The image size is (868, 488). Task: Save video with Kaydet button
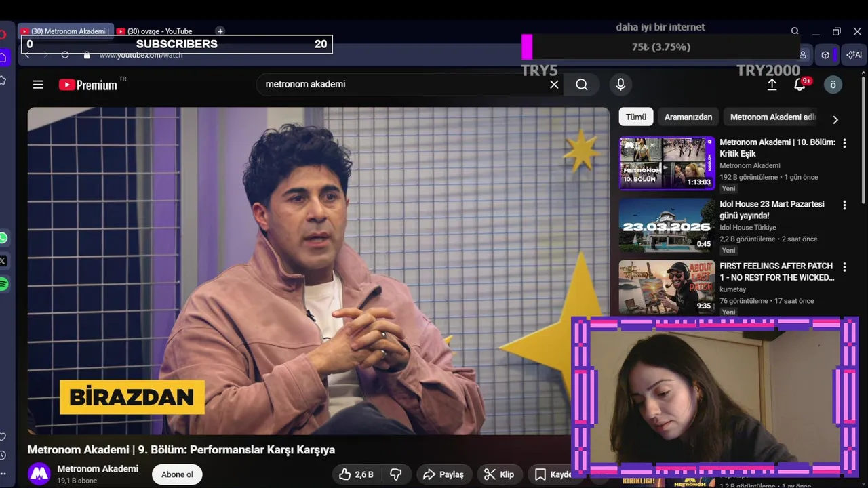pos(553,474)
